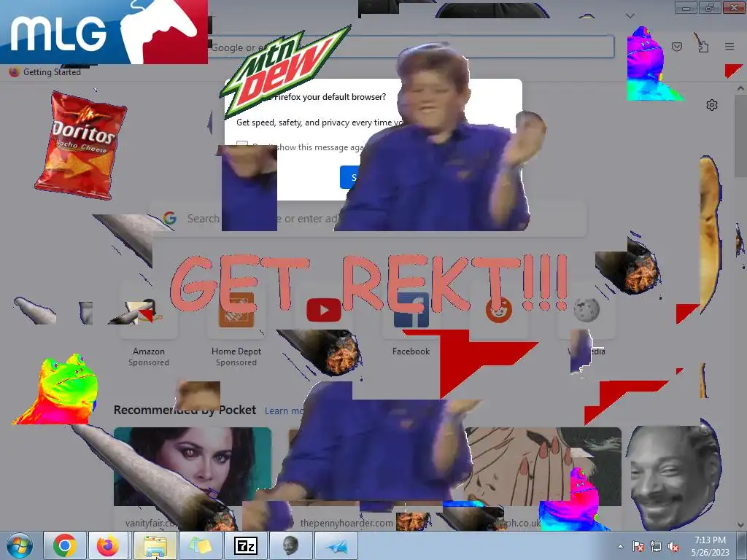
Task: Open the new tab personalize gear icon
Action: (712, 105)
